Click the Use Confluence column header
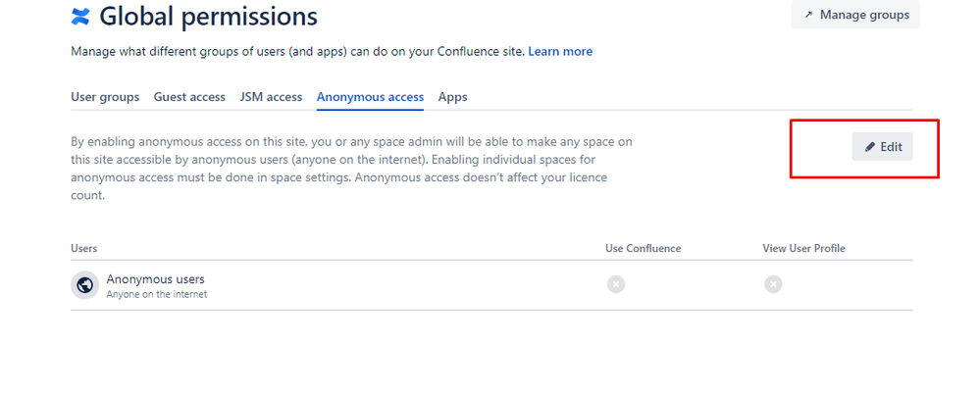This screenshot has height=396, width=980. (x=644, y=248)
